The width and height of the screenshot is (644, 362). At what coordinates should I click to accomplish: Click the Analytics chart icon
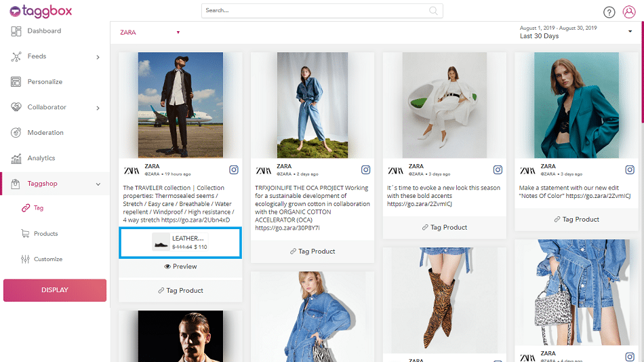click(x=16, y=158)
